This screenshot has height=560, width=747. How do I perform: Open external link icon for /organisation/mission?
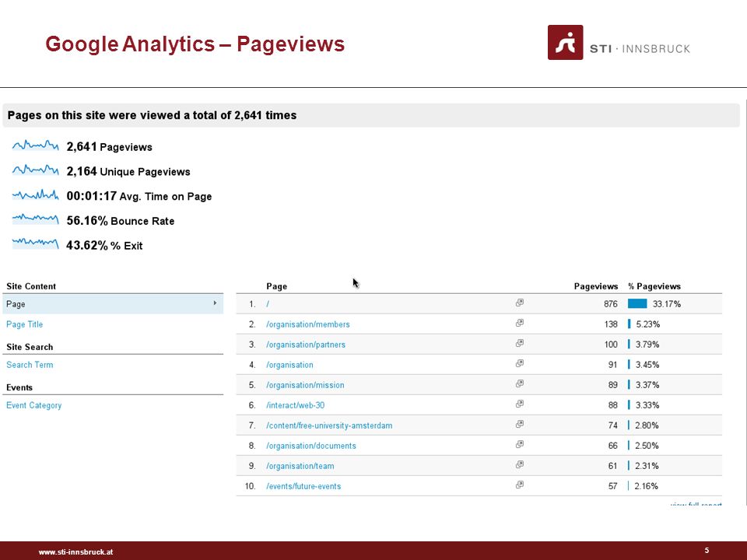point(520,383)
